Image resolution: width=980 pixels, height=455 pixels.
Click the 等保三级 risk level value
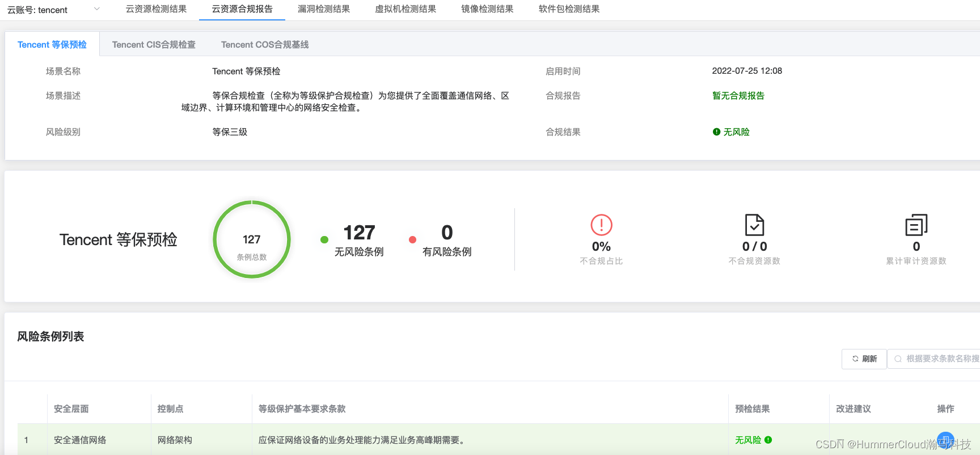230,132
